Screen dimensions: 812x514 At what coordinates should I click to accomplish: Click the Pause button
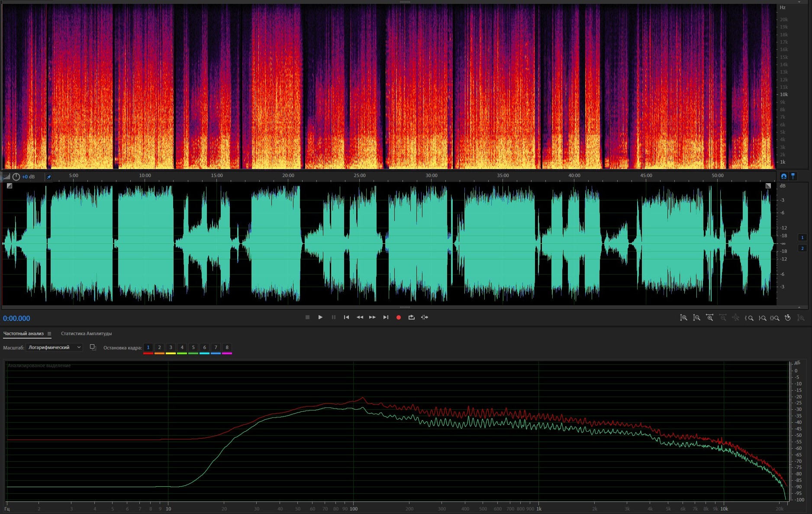point(334,317)
